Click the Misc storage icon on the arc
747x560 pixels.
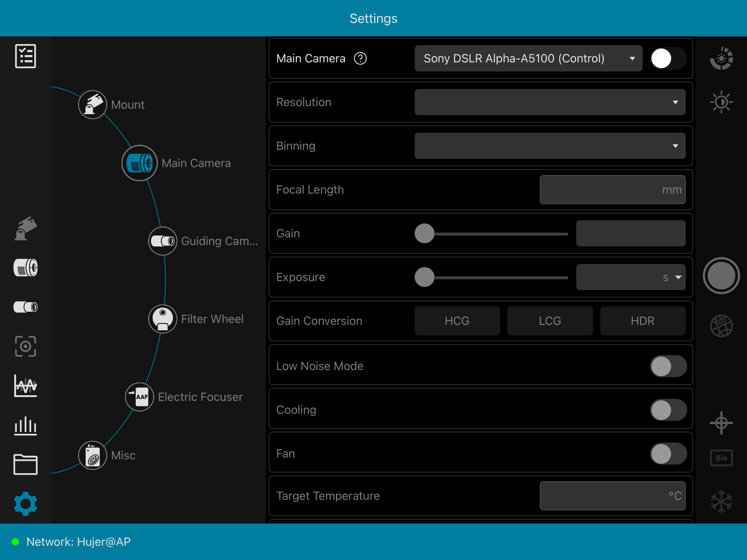click(93, 455)
